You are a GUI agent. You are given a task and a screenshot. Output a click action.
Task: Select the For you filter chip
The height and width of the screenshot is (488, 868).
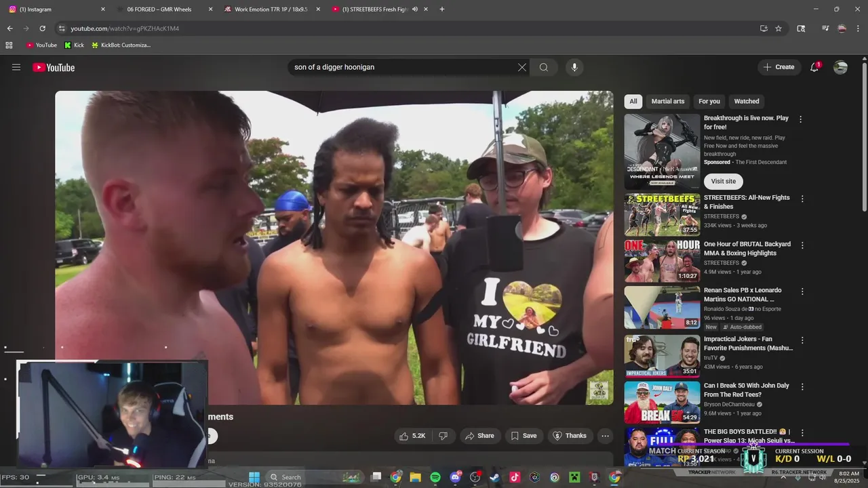tap(709, 101)
